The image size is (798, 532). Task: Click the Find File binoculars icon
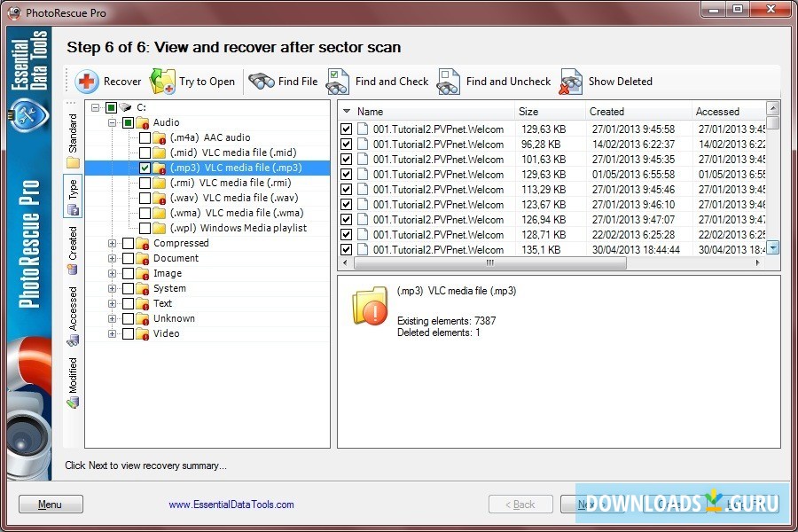tap(260, 81)
